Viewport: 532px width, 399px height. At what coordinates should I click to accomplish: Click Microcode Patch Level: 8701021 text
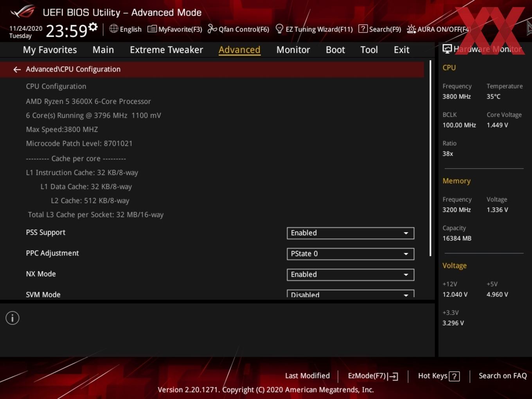point(79,144)
